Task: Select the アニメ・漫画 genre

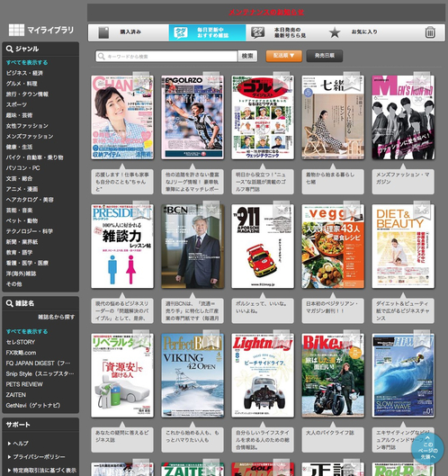Action: click(x=22, y=189)
